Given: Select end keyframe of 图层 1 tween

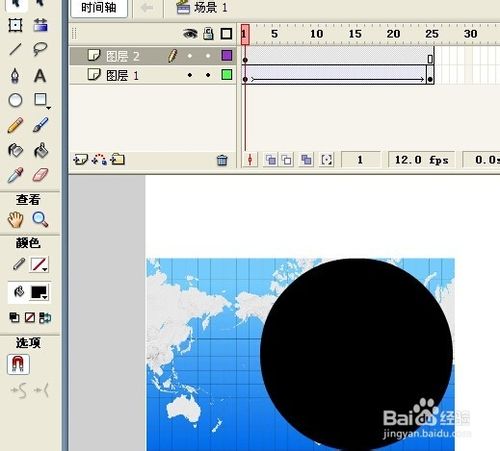Looking at the screenshot, I should 430,75.
